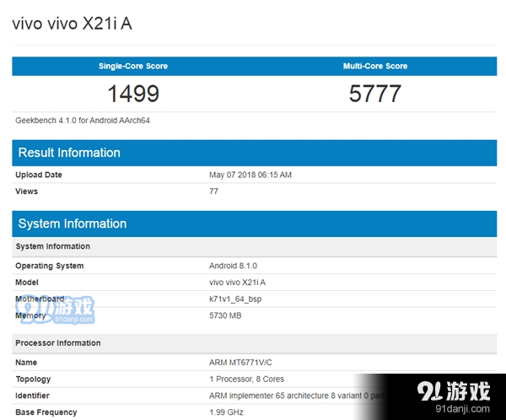The image size is (506, 420).
Task: Click the Base Frequency label
Action: 46,412
